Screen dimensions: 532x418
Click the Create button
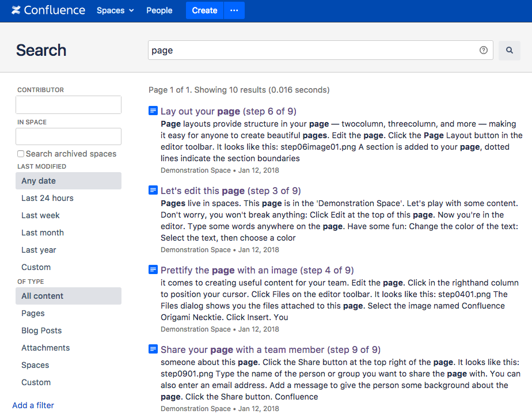coord(204,10)
